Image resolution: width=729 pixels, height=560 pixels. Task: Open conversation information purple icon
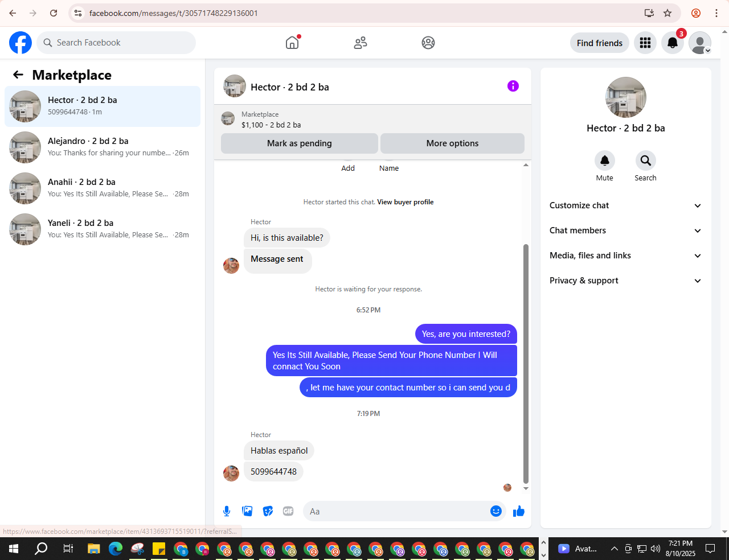tap(513, 86)
